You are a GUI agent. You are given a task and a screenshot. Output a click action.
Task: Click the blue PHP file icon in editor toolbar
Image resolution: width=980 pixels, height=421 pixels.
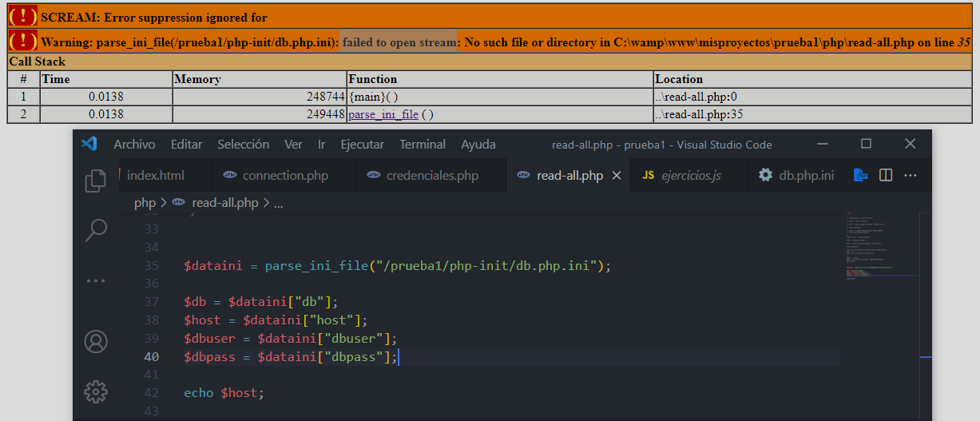[860, 175]
